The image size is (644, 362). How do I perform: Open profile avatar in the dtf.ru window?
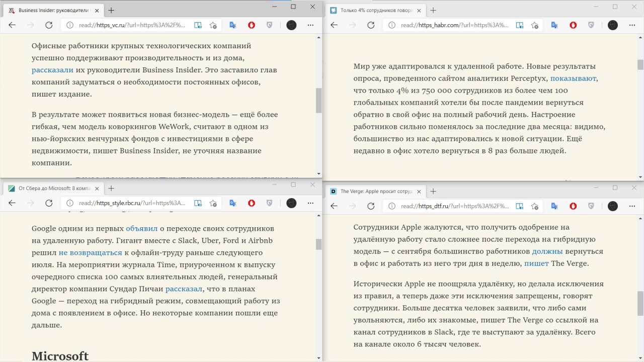[613, 206]
